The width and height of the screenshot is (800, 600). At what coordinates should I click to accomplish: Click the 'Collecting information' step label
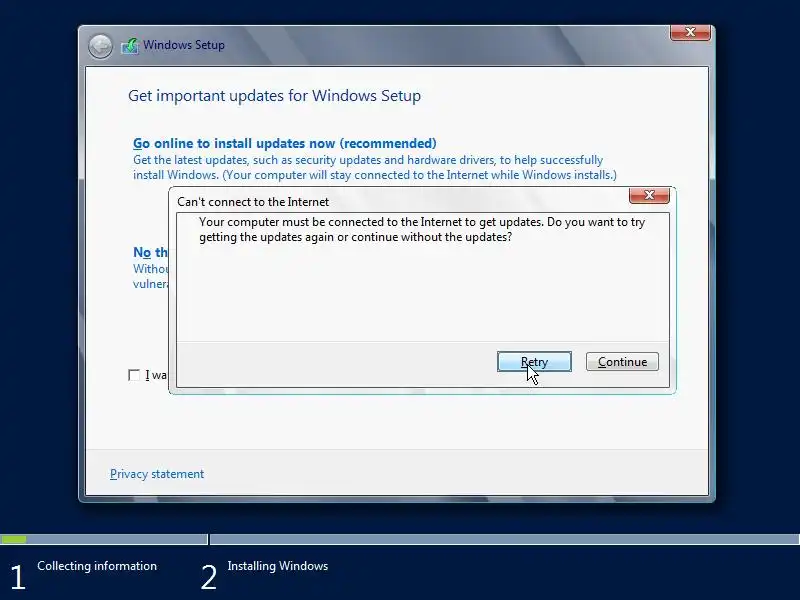pyautogui.click(x=97, y=566)
